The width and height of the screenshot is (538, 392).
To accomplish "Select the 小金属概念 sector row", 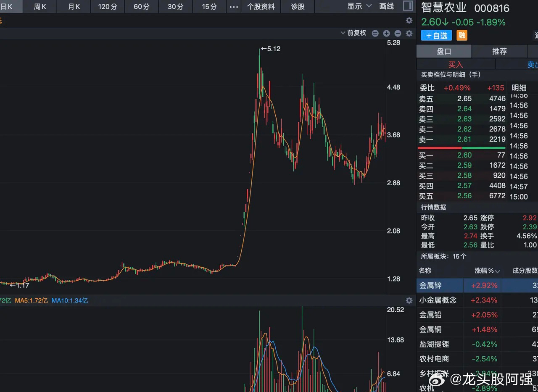I will point(477,300).
